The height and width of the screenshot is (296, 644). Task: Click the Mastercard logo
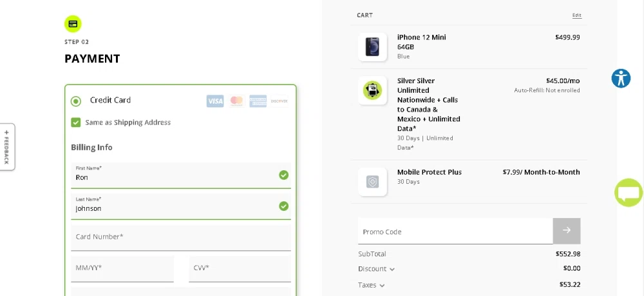(236, 101)
